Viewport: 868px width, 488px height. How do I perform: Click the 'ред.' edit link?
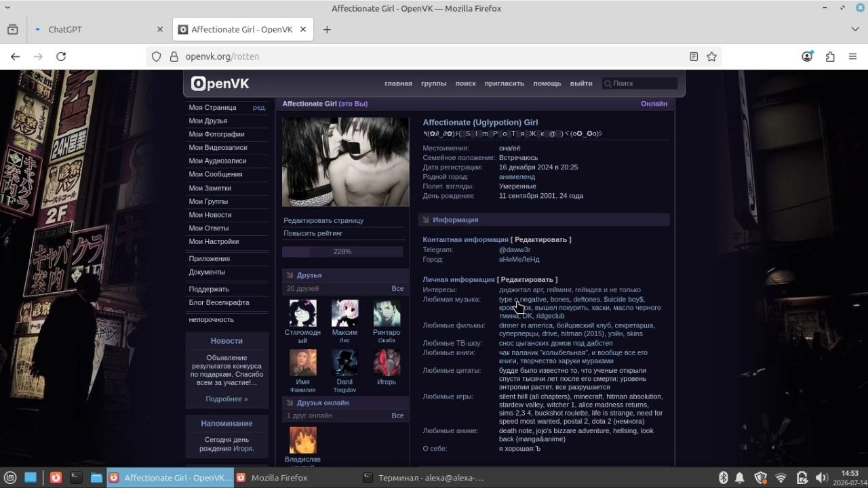coord(259,107)
